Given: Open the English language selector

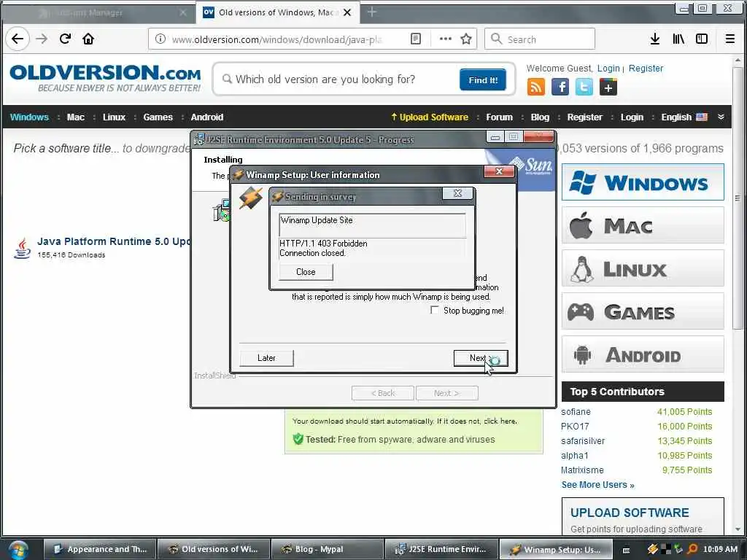Looking at the screenshot, I should [684, 117].
